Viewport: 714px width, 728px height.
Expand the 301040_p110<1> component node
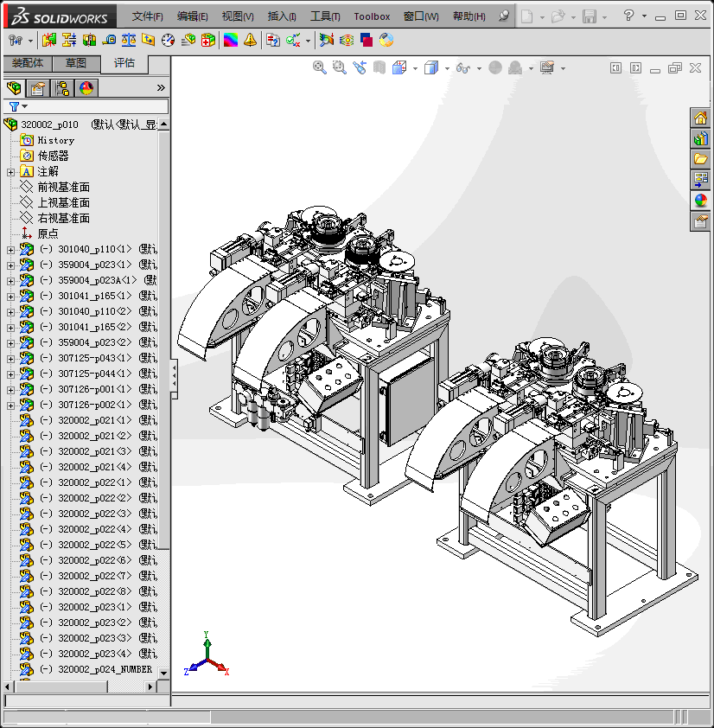(10, 250)
